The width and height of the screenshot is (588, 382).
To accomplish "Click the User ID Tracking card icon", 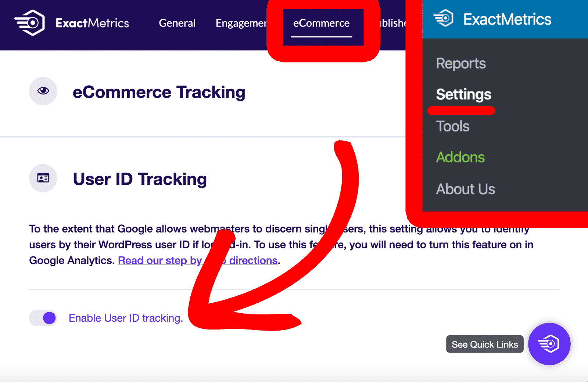I will coord(43,178).
